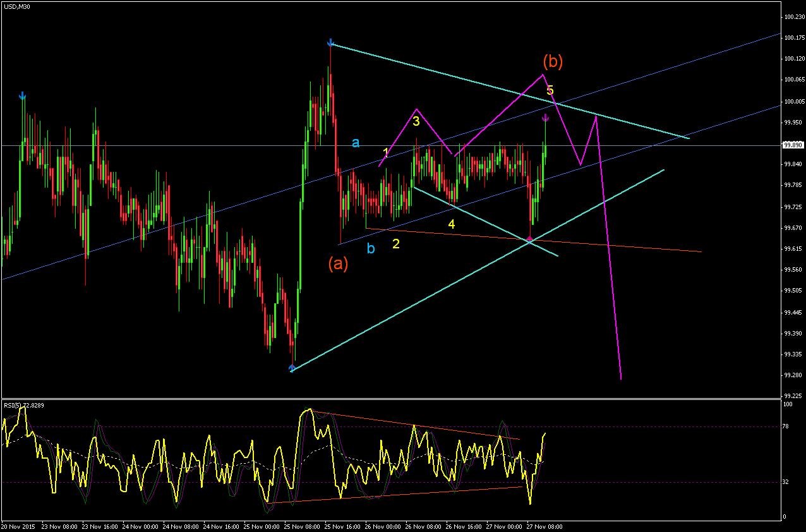Screen dimensions: 806x532
Task: Click the 23 Nov 08:00 time label
Action: (x=59, y=526)
